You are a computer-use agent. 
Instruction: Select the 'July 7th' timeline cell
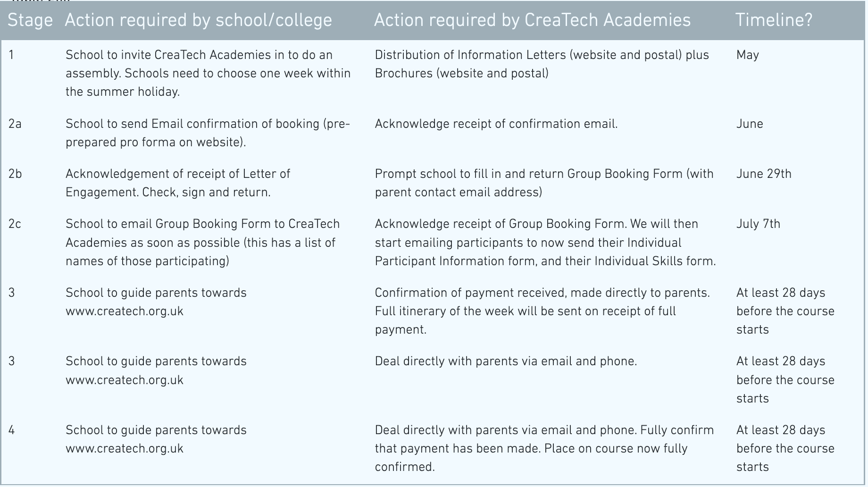pos(758,224)
